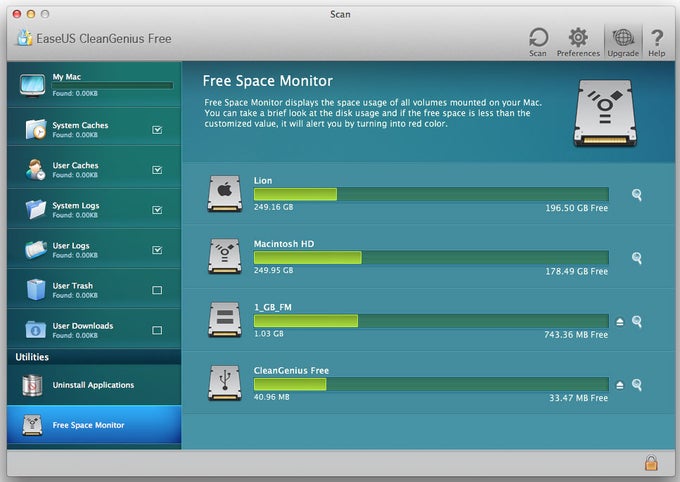Uncheck the User Logs checkbox
Screen dimensions: 680x482
[x=157, y=250]
